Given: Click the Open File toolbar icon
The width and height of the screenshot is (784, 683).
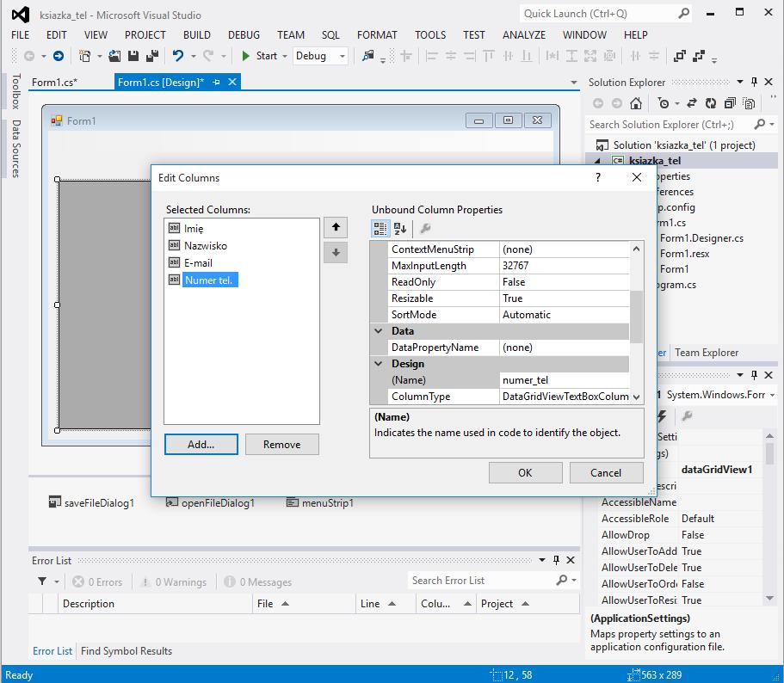Looking at the screenshot, I should pos(114,56).
